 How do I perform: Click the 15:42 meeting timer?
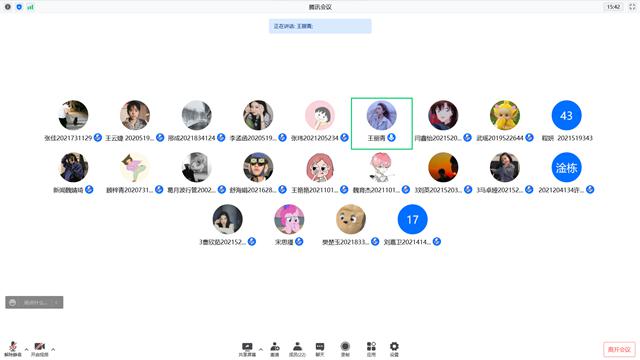(x=613, y=7)
